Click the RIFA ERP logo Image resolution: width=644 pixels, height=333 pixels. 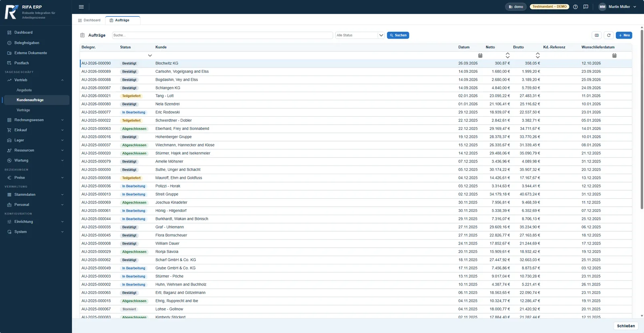click(11, 12)
